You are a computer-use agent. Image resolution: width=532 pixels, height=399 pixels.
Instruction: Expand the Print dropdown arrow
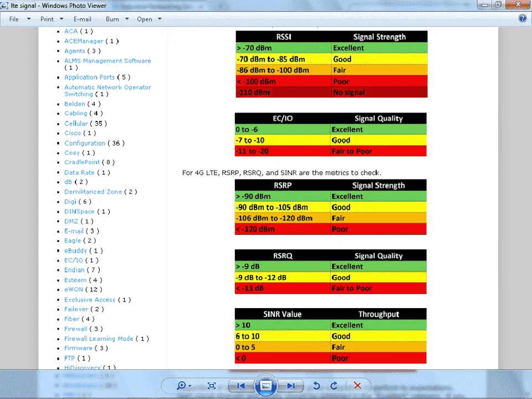point(62,19)
